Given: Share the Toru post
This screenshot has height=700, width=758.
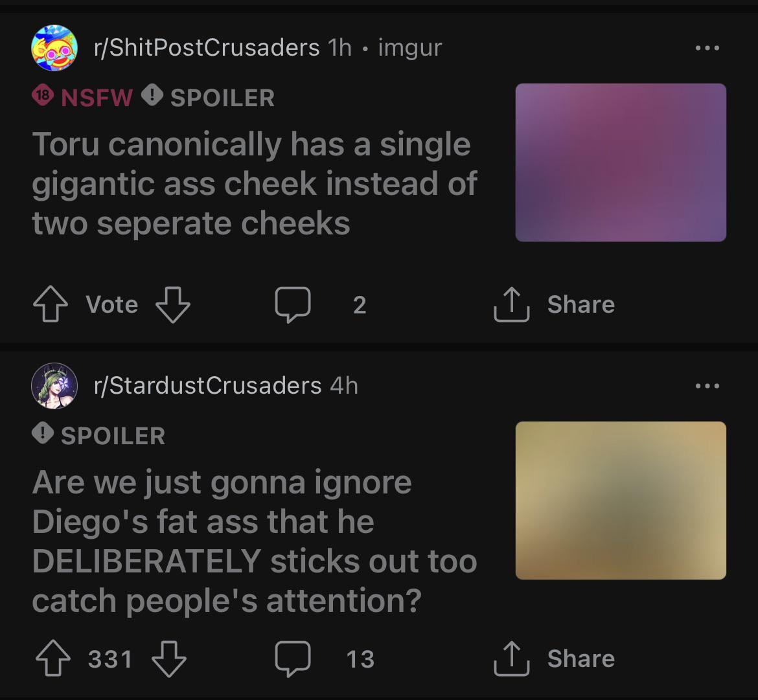Looking at the screenshot, I should click(558, 303).
